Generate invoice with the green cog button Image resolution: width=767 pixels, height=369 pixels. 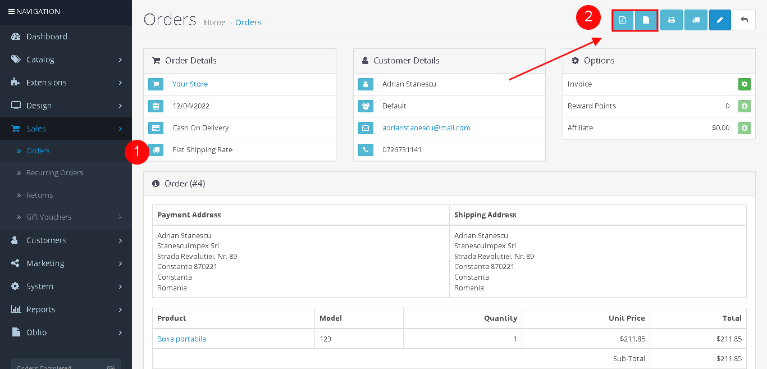[744, 84]
